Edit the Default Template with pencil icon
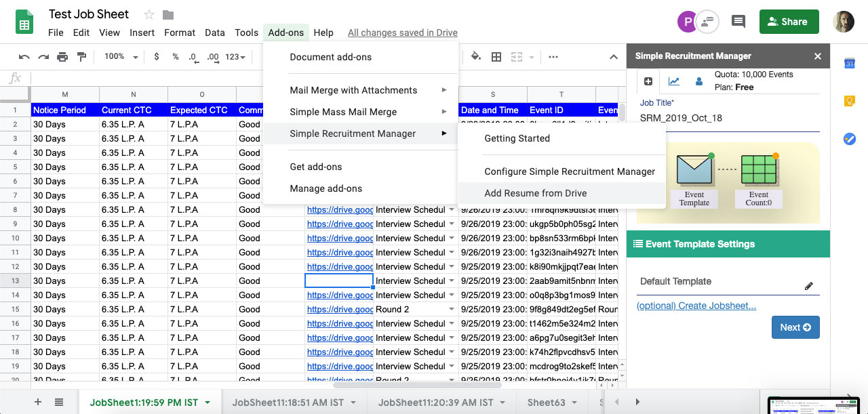This screenshot has width=868, height=414. tap(808, 286)
